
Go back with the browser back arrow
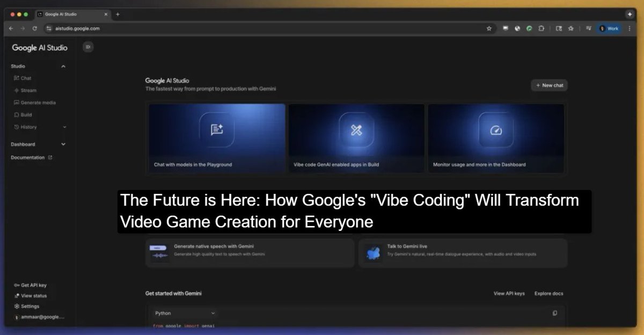tap(11, 28)
